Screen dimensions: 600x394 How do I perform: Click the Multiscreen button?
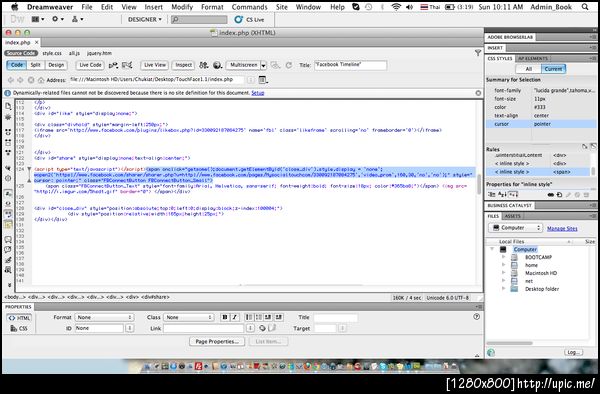[243, 65]
